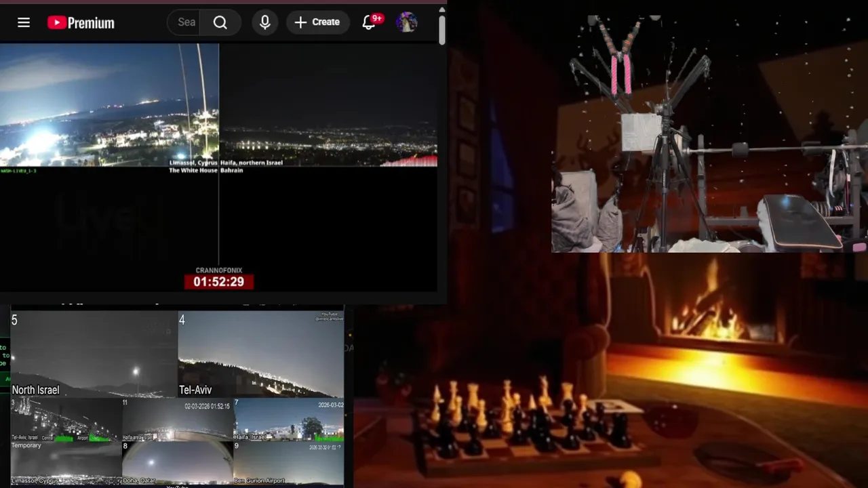Click the CRANNOFONIX 01:52:29 timer overlay
The width and height of the screenshot is (868, 488).
[x=219, y=278]
